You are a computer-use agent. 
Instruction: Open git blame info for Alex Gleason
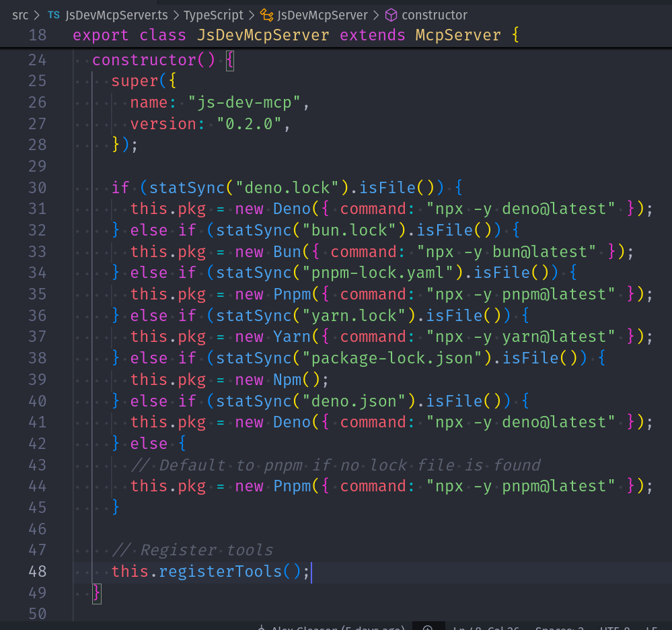coord(338,627)
